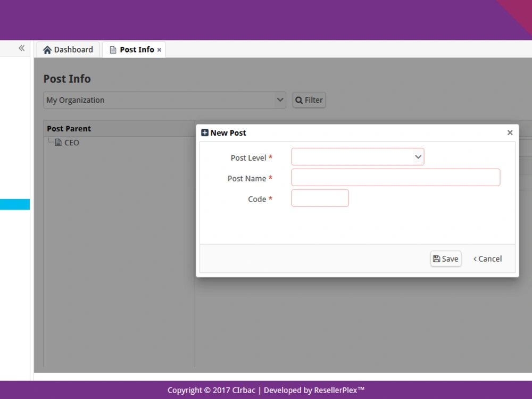Click the floppy disk icon on the Save button
This screenshot has height=399, width=532.
click(x=437, y=259)
